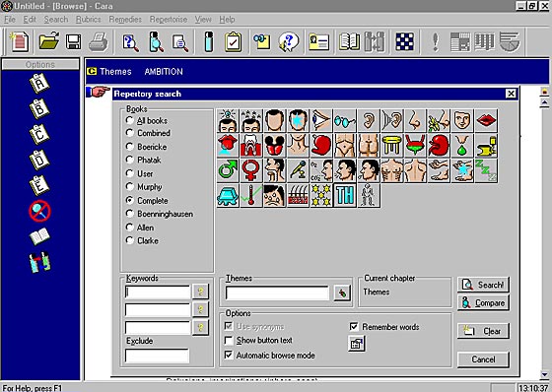Image resolution: width=552 pixels, height=392 pixels.
Task: Choose the thermometer Fever chapter icon
Action: (x=250, y=195)
